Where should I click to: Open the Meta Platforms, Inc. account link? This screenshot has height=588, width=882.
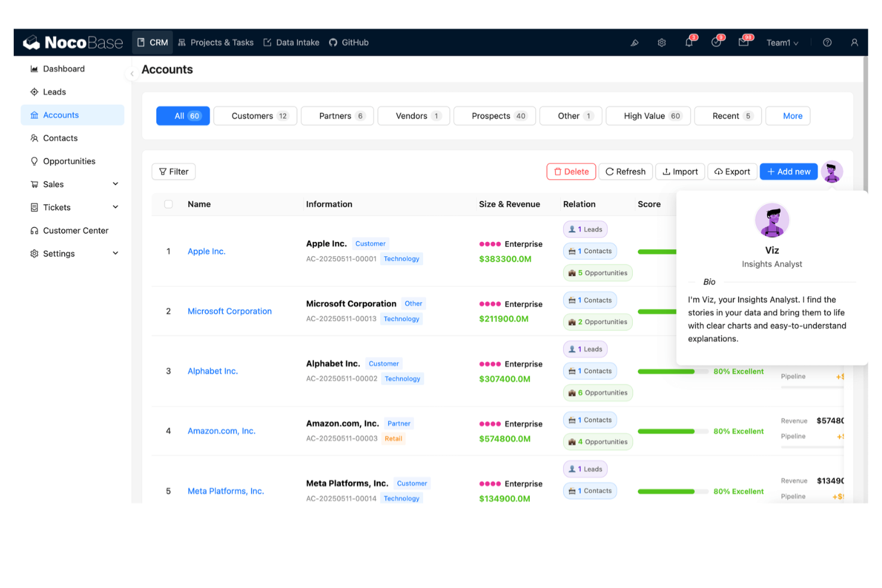[x=226, y=491]
